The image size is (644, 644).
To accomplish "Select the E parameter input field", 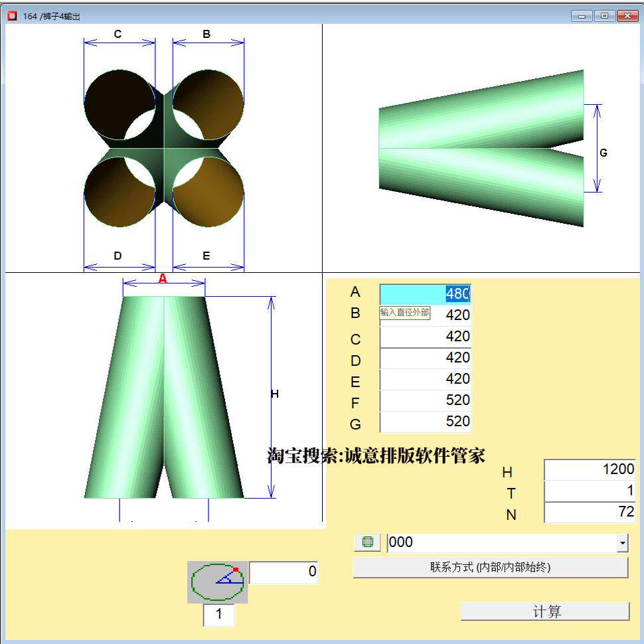I will [425, 379].
